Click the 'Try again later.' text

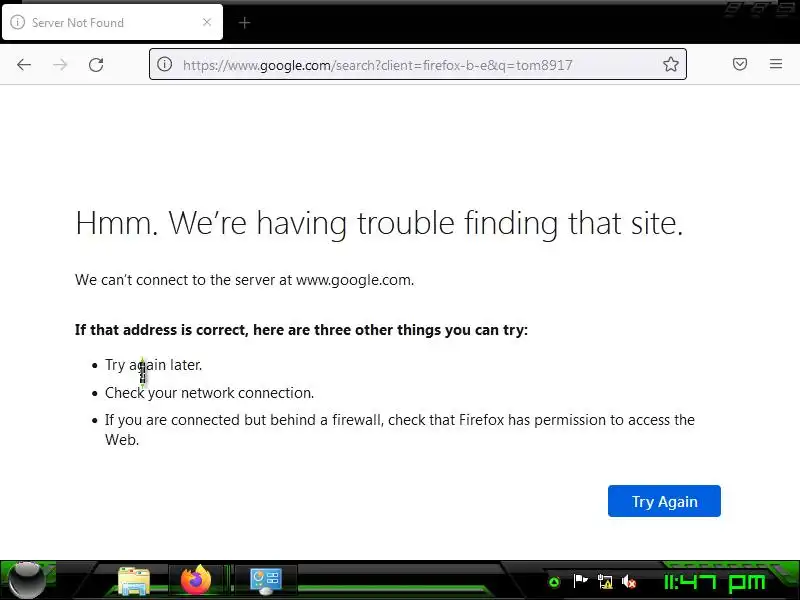(154, 365)
